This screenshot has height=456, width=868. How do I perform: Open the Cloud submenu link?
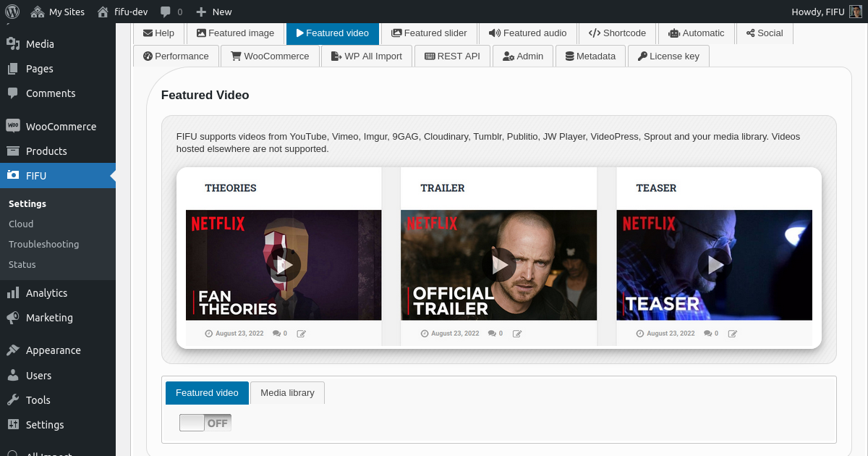tap(21, 224)
